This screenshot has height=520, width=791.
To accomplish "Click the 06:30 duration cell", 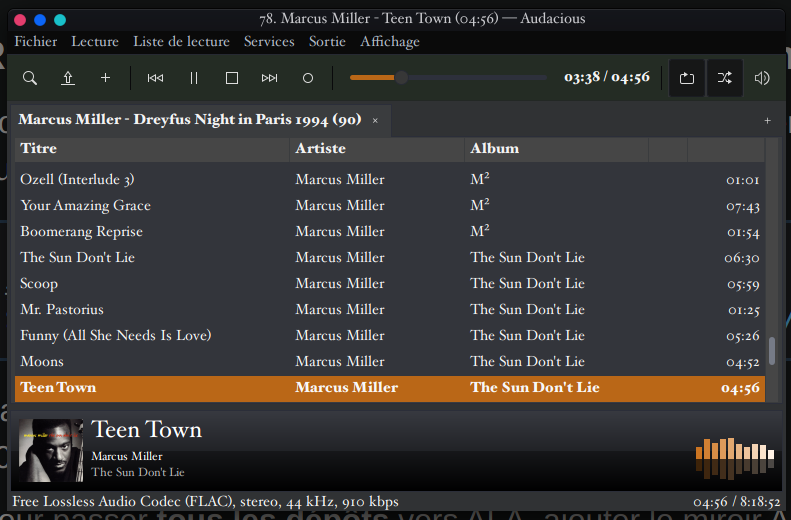I will click(742, 258).
